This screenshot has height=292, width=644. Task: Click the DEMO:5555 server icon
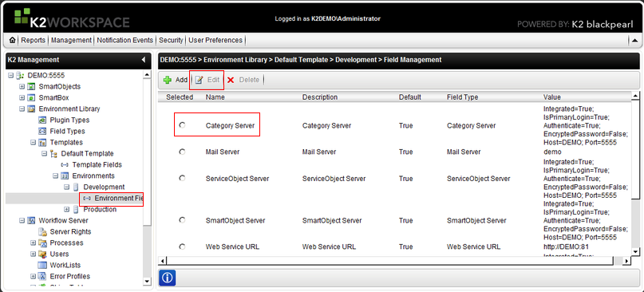[20, 76]
